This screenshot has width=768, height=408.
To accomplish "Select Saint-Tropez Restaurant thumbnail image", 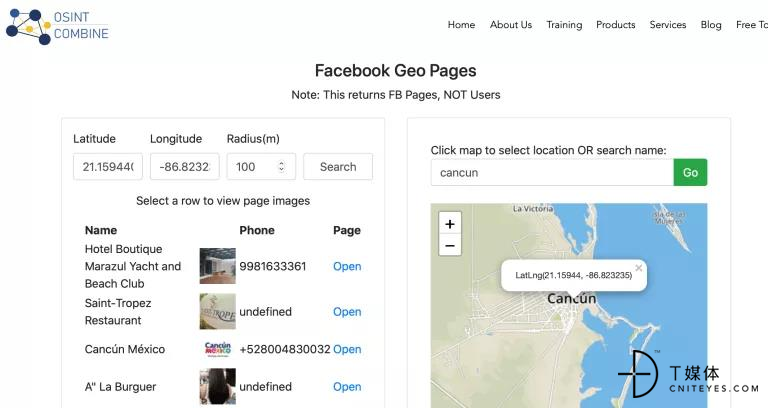I will point(217,312).
